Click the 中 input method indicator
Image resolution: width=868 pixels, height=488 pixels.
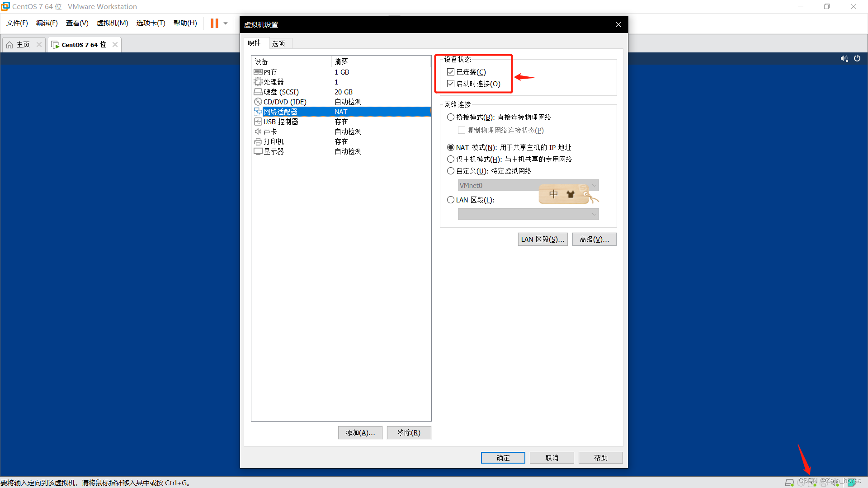click(553, 194)
